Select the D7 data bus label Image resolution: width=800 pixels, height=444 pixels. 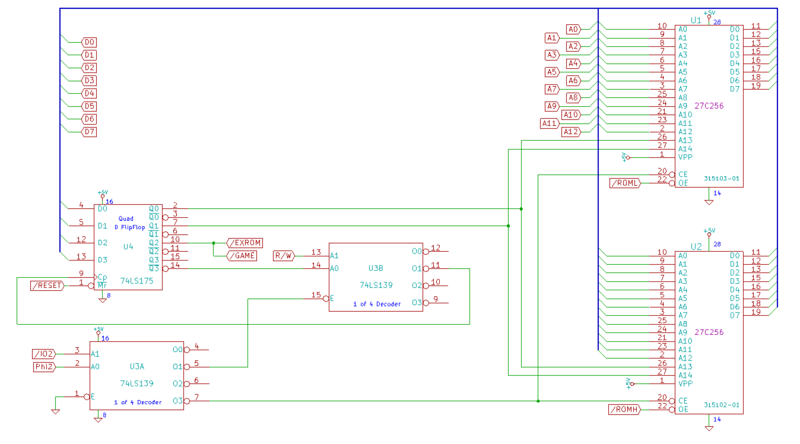click(x=89, y=131)
